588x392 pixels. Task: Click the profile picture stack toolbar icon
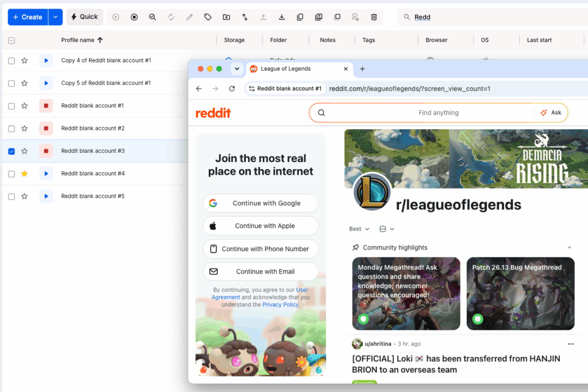point(318,17)
